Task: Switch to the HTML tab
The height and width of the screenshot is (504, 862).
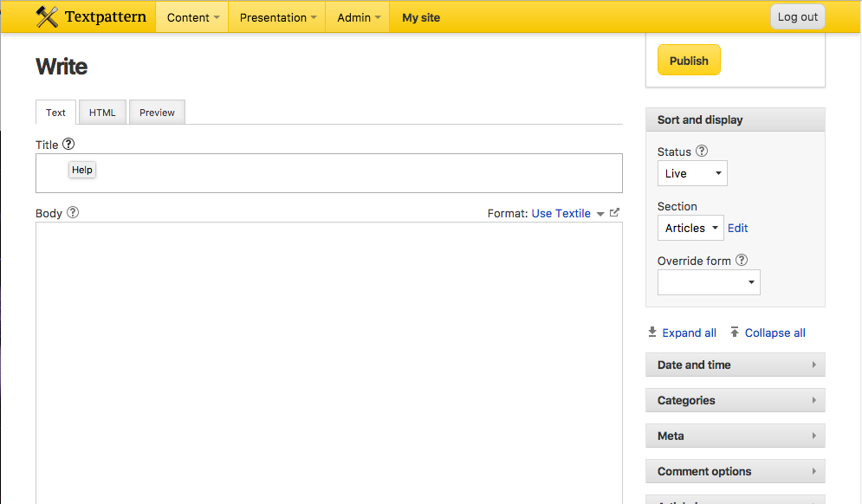Action: click(x=101, y=112)
